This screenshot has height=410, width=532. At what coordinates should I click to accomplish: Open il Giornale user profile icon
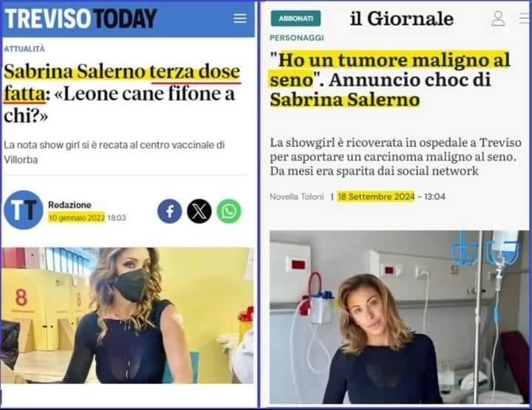tap(498, 18)
